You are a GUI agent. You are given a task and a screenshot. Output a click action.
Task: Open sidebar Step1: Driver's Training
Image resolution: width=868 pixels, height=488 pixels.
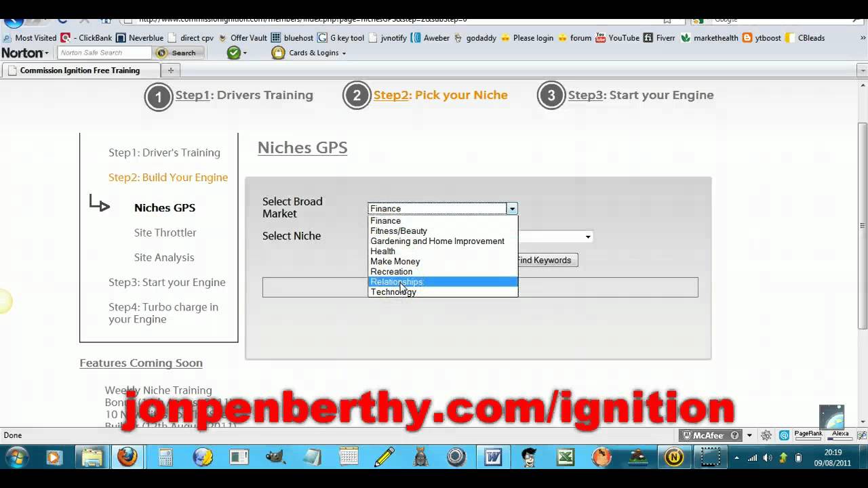[x=164, y=152]
